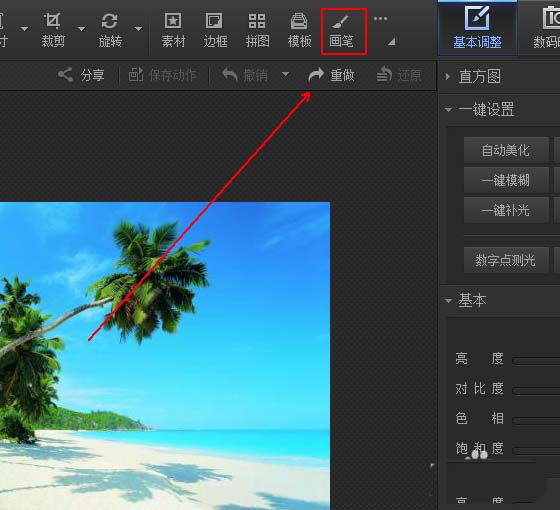Click the 分享 share button

[81, 75]
